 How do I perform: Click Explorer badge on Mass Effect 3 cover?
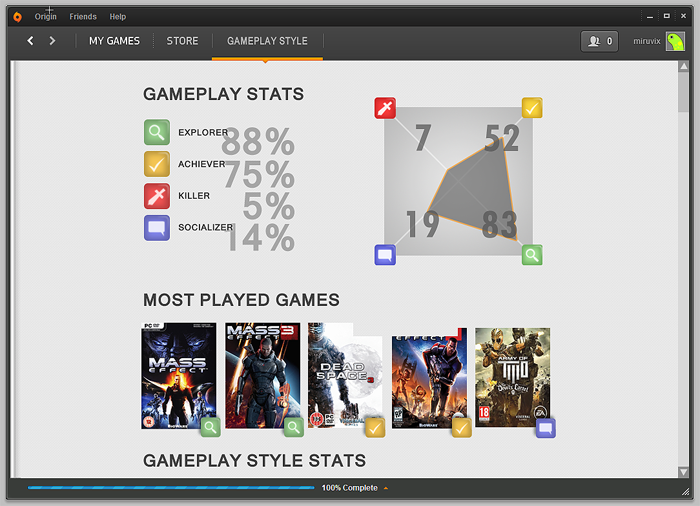(x=294, y=427)
